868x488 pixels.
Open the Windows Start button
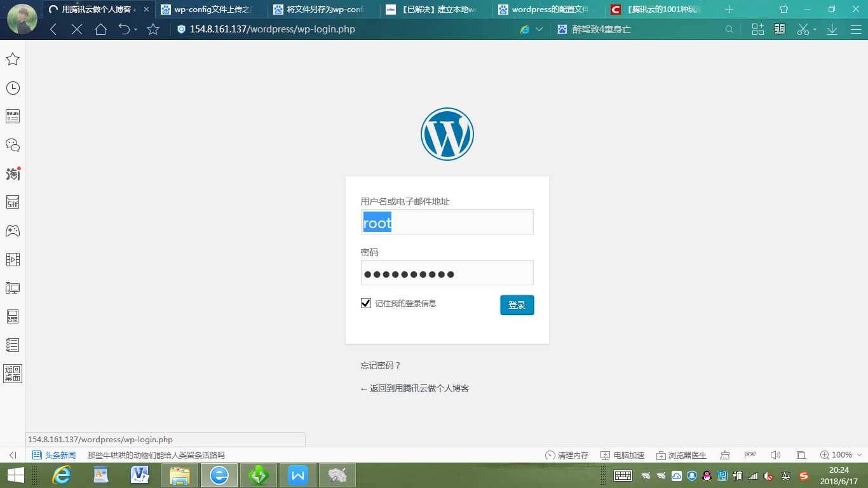pos(15,475)
